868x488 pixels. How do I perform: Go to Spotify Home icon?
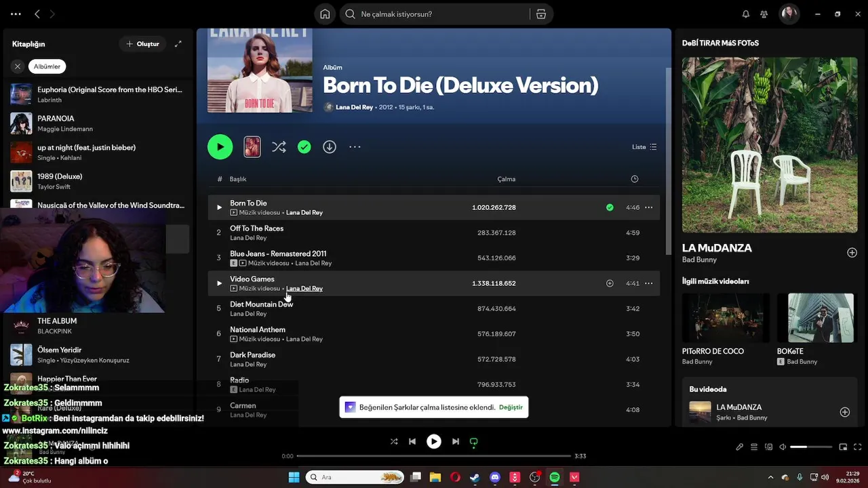click(x=325, y=14)
